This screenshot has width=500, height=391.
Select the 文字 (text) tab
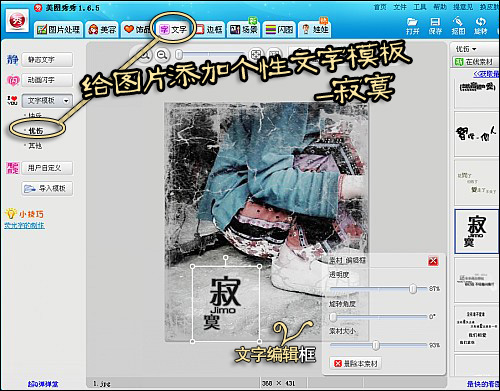(173, 29)
